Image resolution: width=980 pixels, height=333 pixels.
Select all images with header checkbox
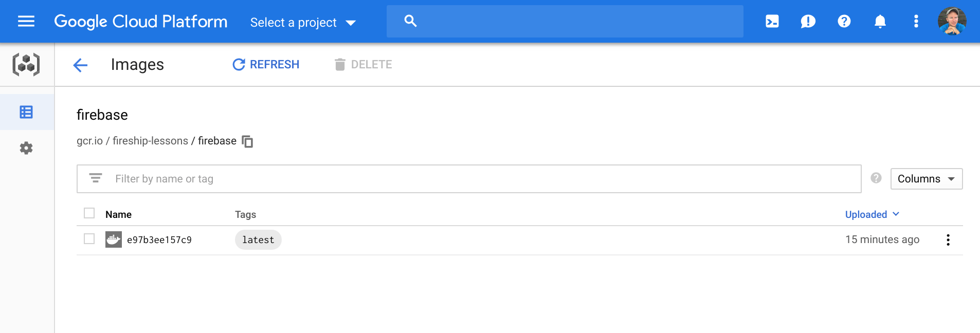[89, 213]
